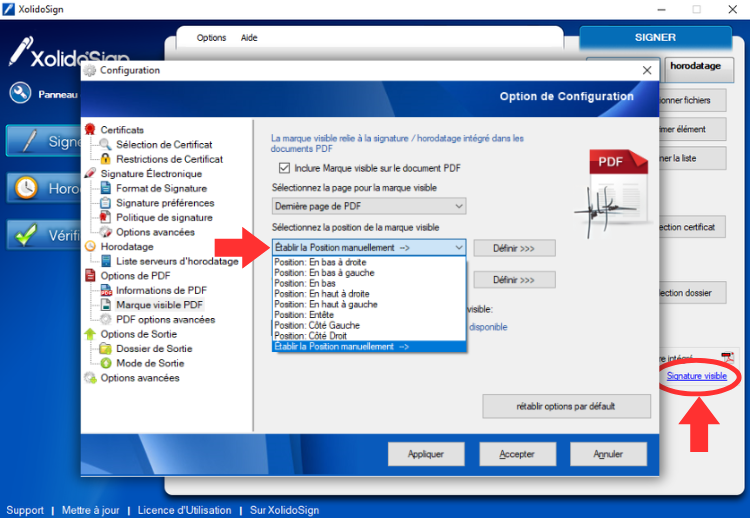Click the SIGNER tab in main window
Screen dimensions: 750x518
pos(655,38)
